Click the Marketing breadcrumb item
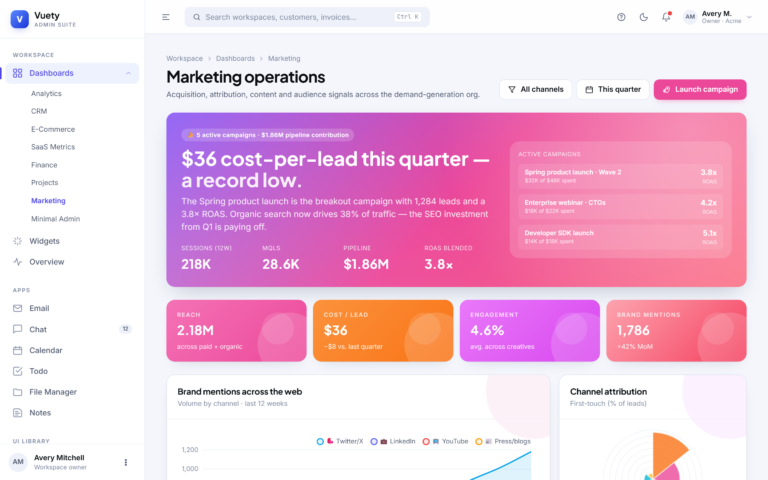The height and width of the screenshot is (480, 768). tap(284, 58)
